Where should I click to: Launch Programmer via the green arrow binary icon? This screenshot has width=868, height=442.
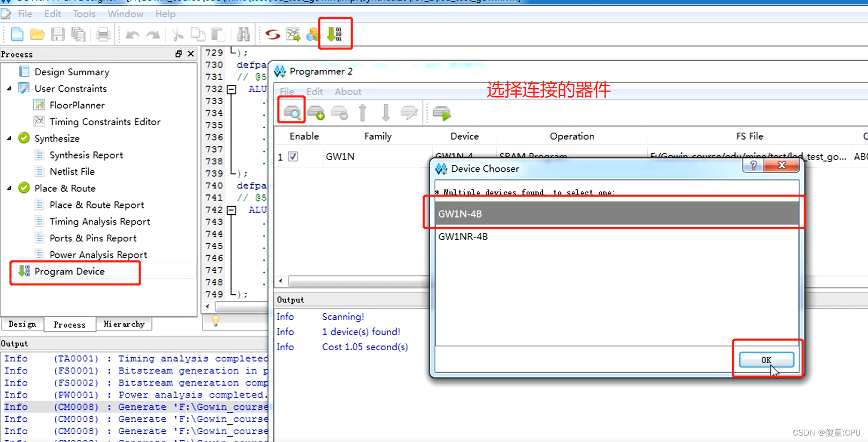(x=334, y=34)
